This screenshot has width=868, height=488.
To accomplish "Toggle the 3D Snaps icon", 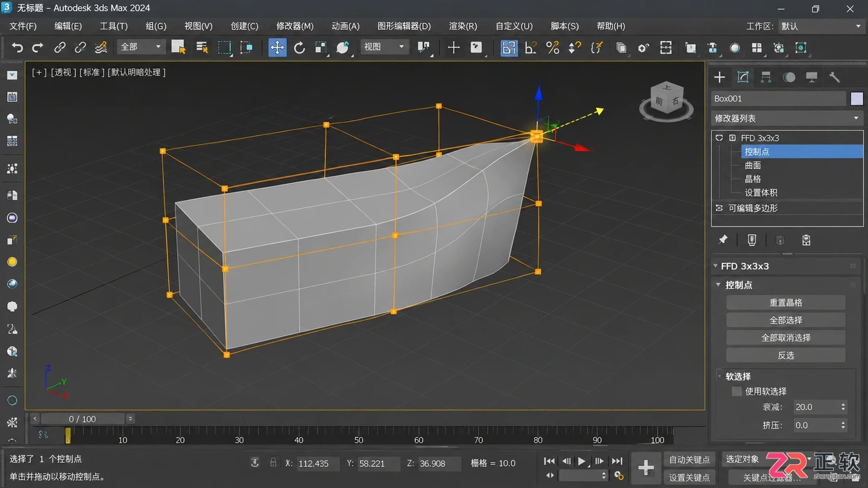I will point(509,48).
